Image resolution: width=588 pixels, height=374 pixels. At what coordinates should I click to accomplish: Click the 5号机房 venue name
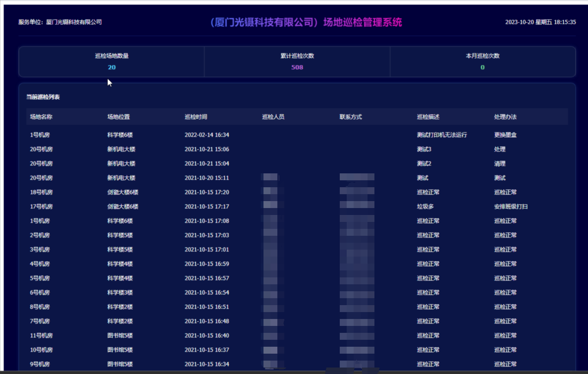40,278
